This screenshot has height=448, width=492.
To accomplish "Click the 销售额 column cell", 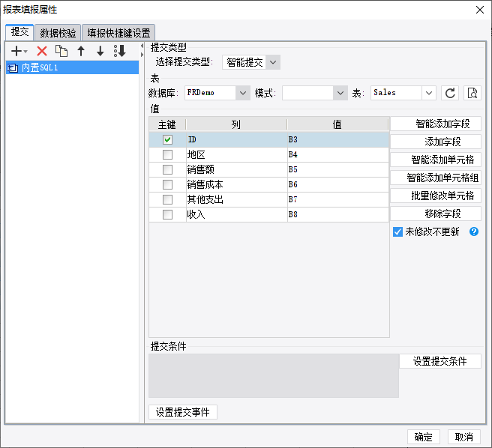I will click(x=236, y=169).
